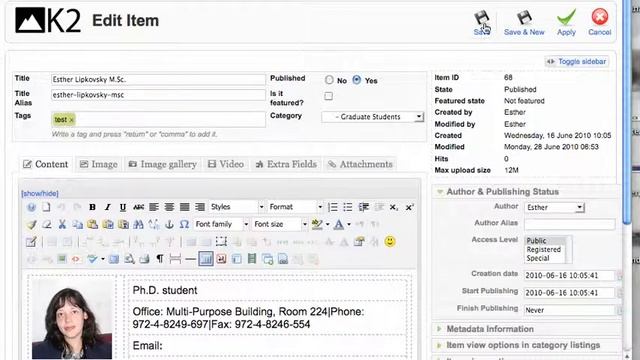Insert an anchor
This screenshot has height=360, width=640.
(169, 224)
